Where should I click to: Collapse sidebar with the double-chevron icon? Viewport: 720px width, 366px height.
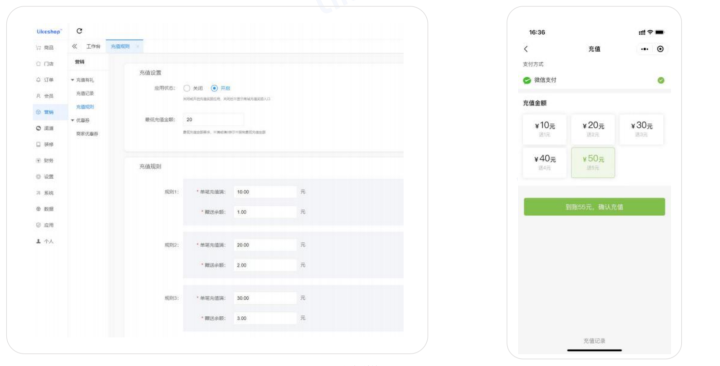pyautogui.click(x=74, y=46)
